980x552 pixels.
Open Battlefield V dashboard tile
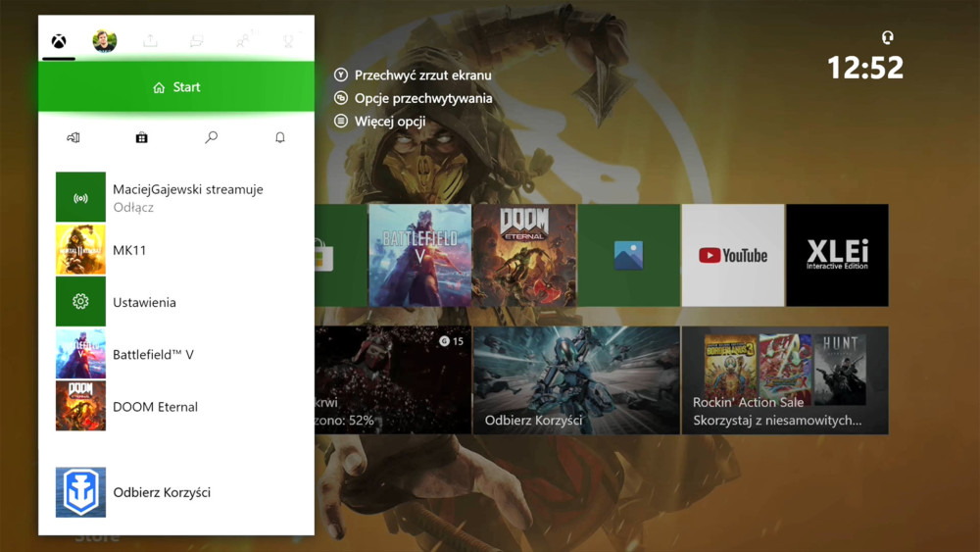pyautogui.click(x=420, y=255)
